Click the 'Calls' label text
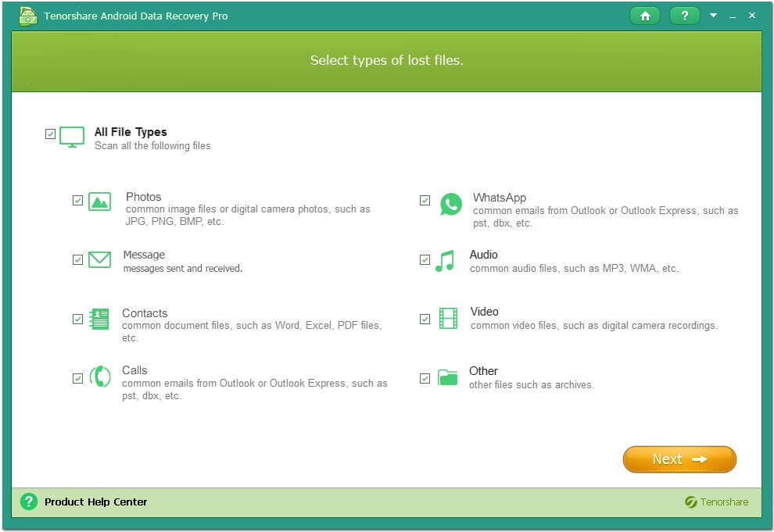The image size is (774, 532). click(x=134, y=370)
